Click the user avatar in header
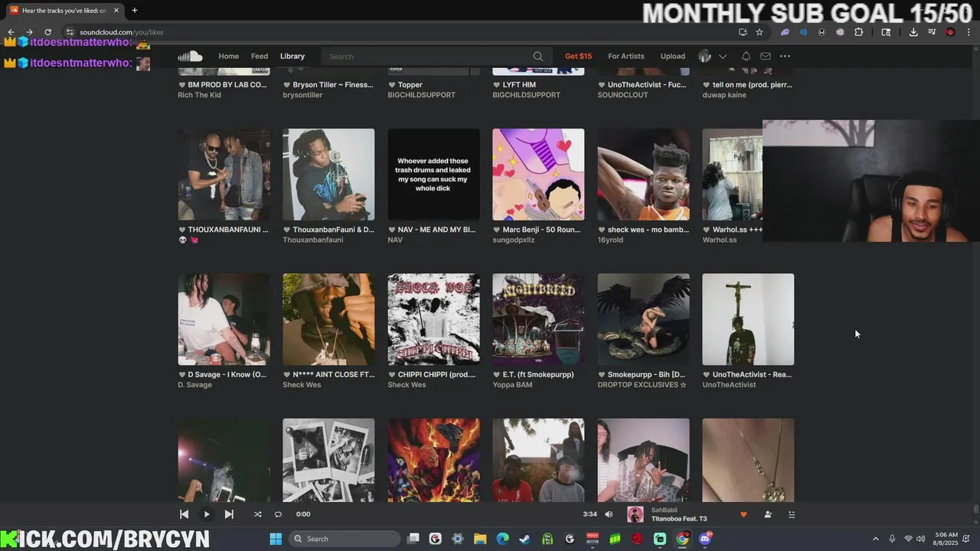The width and height of the screenshot is (980, 551). coord(705,56)
